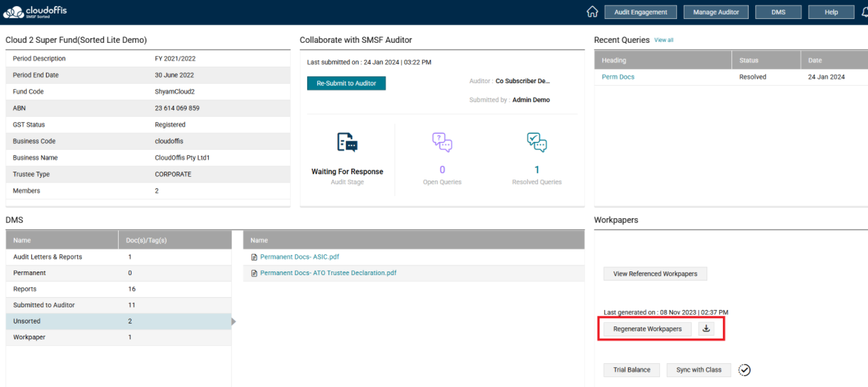Click the Waiting For Response audit stage icon
Image resolution: width=868 pixels, height=387 pixels.
(x=347, y=142)
